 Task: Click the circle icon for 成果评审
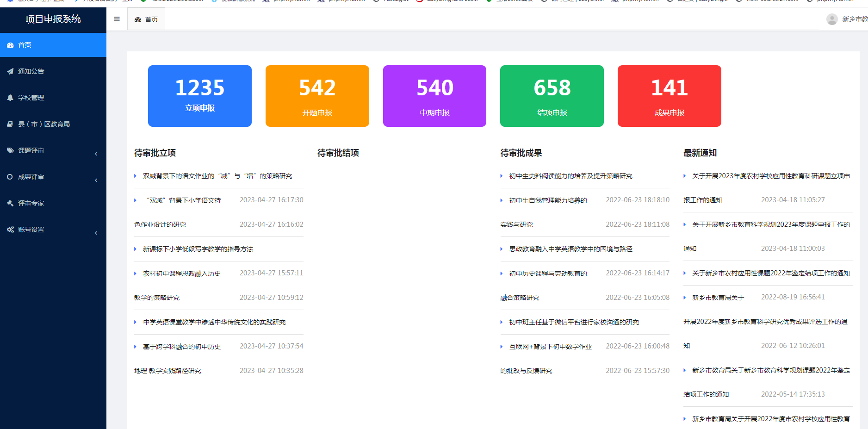click(10, 177)
